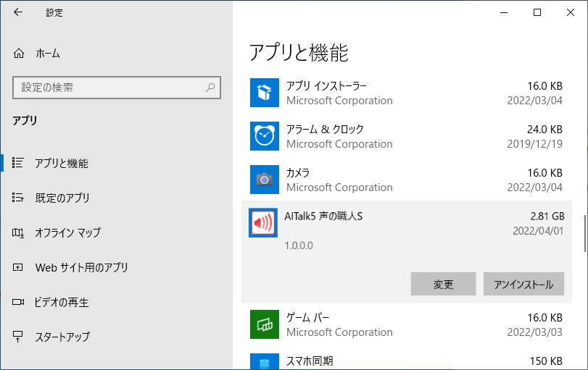
Task: Click the ビデオの再生 camera icon
Action: [18, 302]
